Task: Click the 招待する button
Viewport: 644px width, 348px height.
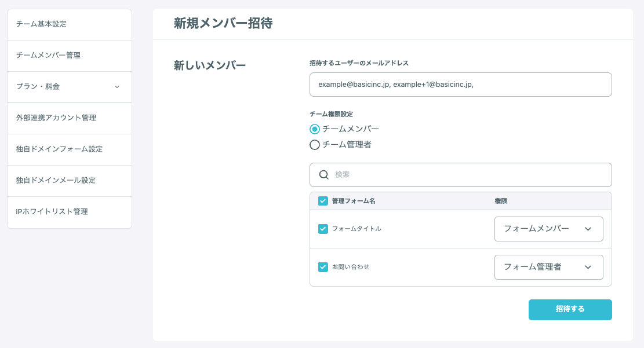Action: (x=570, y=309)
